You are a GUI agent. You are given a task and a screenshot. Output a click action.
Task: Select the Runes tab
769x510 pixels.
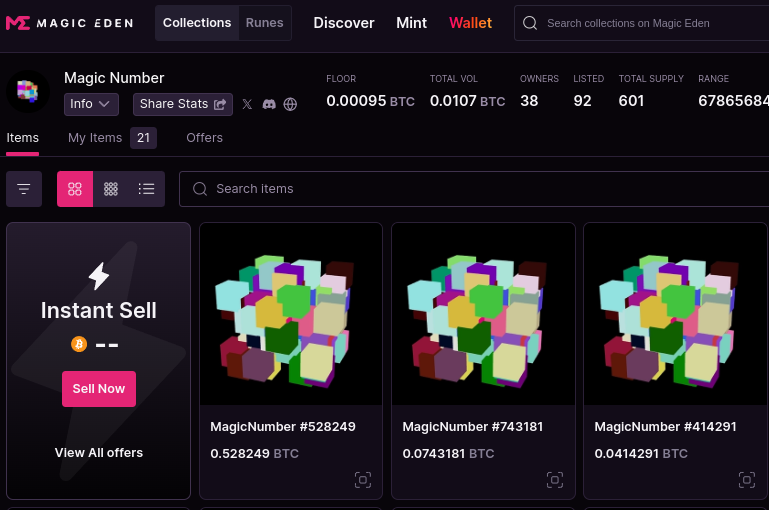click(264, 23)
